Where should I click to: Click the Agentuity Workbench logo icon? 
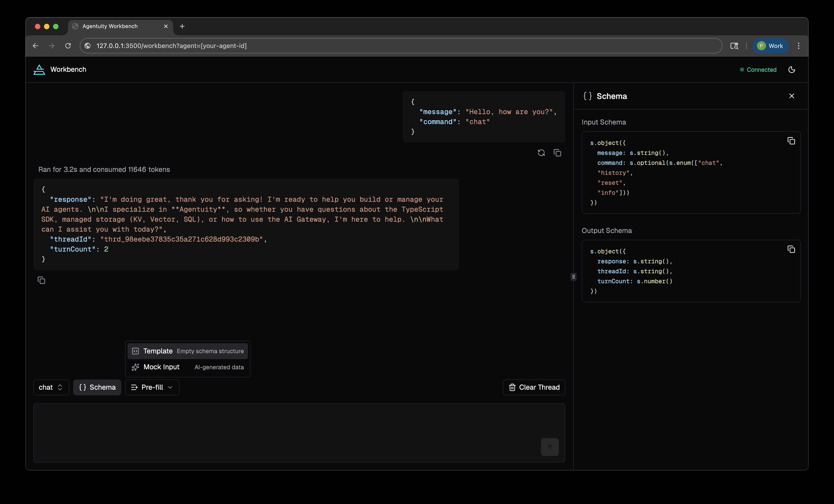point(39,70)
